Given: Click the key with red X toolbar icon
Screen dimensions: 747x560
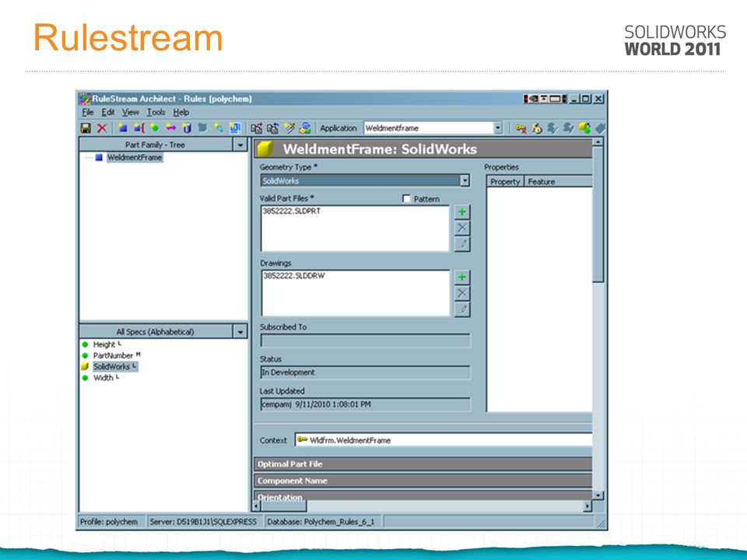Looking at the screenshot, I should (x=521, y=128).
